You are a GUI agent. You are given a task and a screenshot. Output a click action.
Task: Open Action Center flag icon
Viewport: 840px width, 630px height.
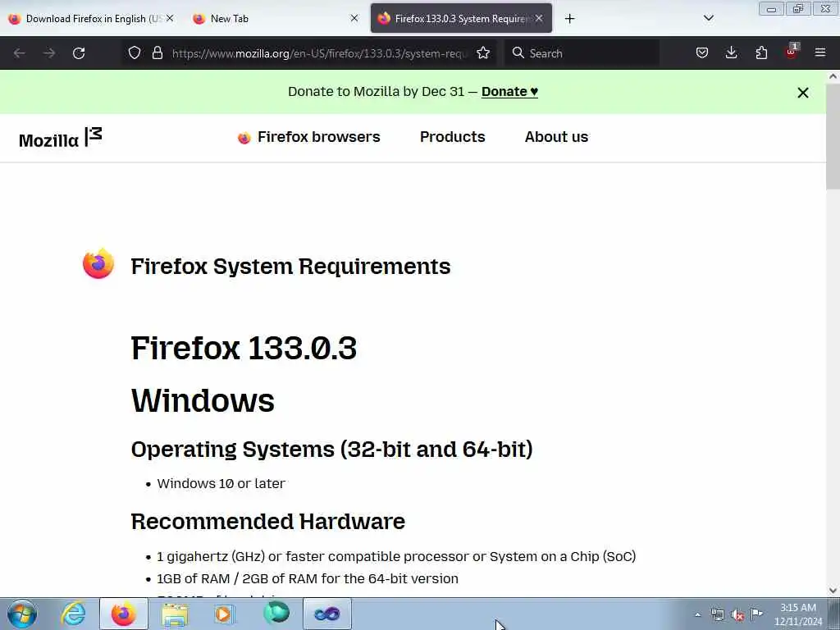[756, 614]
